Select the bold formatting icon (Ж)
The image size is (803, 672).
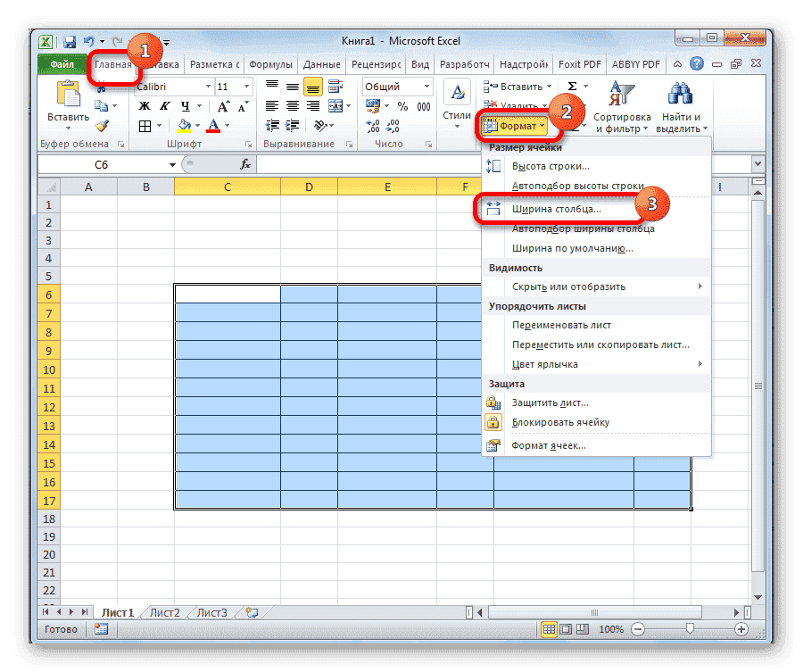(144, 106)
